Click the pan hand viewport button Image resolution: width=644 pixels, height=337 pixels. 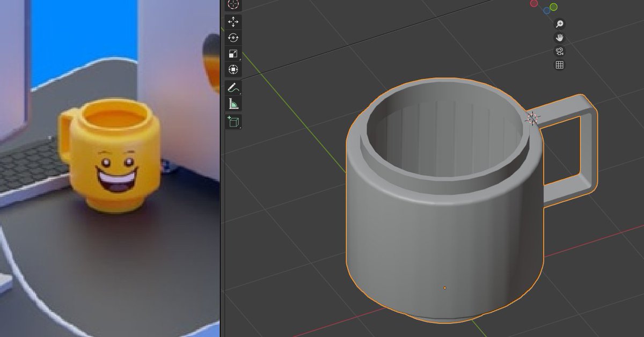pos(560,38)
